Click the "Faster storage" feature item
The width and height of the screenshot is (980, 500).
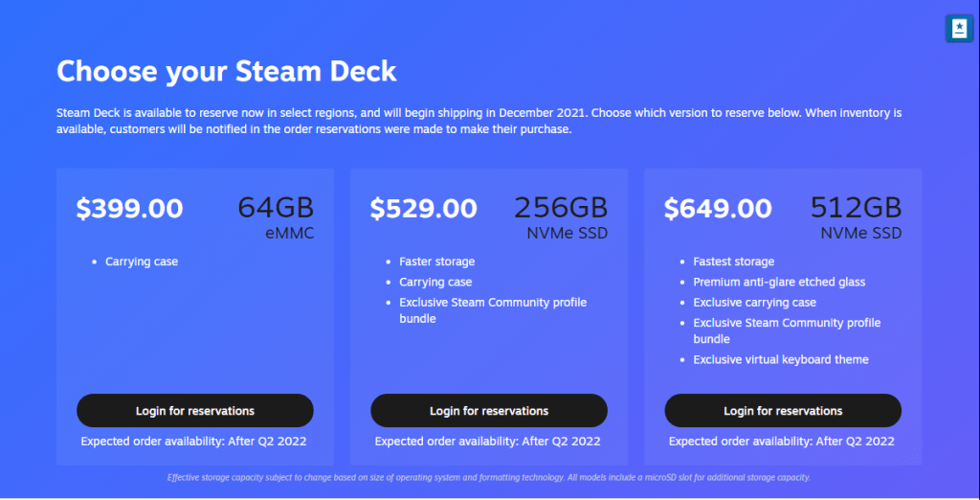click(x=436, y=261)
